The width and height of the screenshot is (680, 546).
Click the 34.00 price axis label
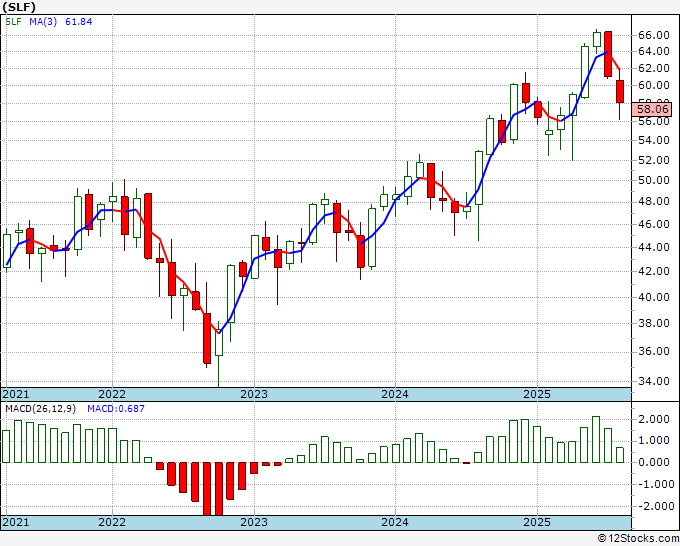pos(654,381)
